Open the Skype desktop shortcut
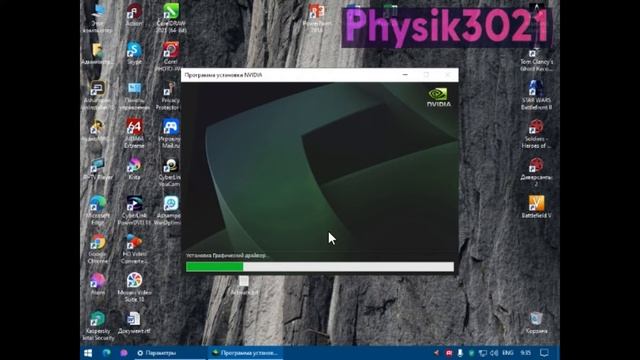The image size is (640, 360). click(x=134, y=53)
